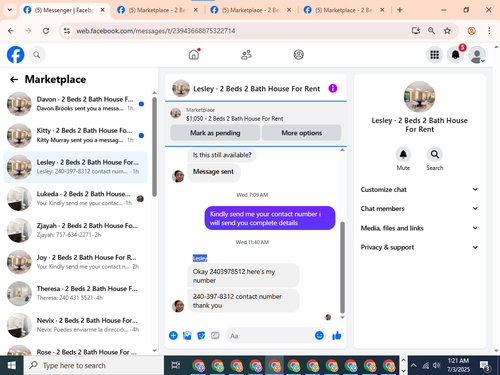The height and width of the screenshot is (375, 500).
Task: Show hidden system tray icons chevron
Action: point(413,365)
